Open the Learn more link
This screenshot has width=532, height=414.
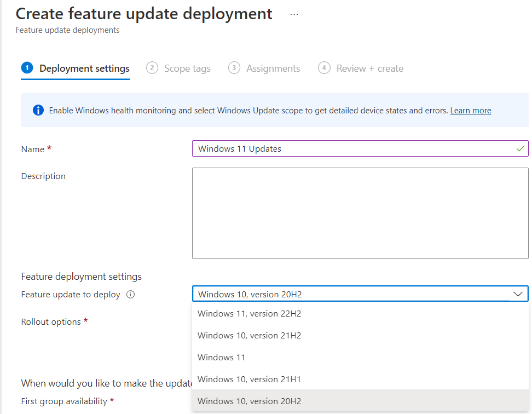(x=471, y=111)
